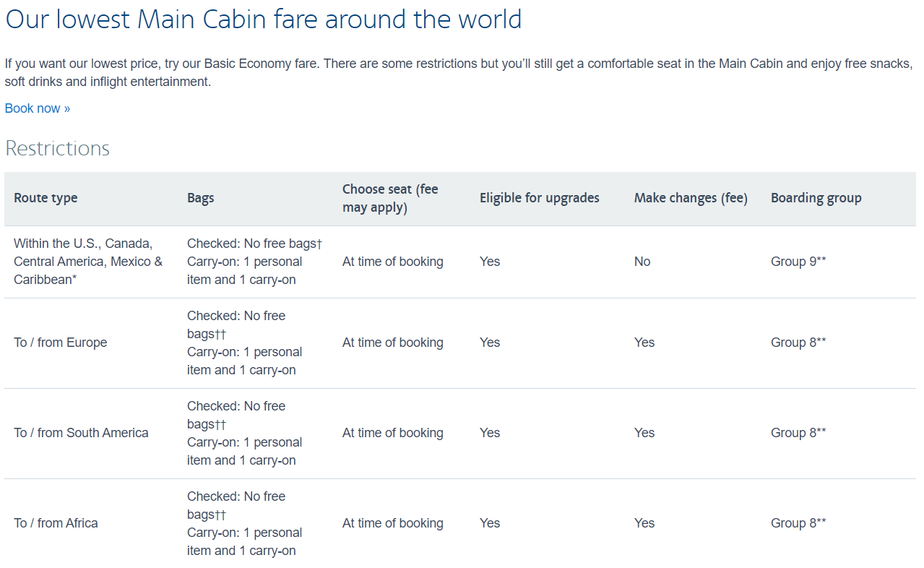Click the "Eligible for upgrades" column header
This screenshot has width=924, height=568.
540,198
